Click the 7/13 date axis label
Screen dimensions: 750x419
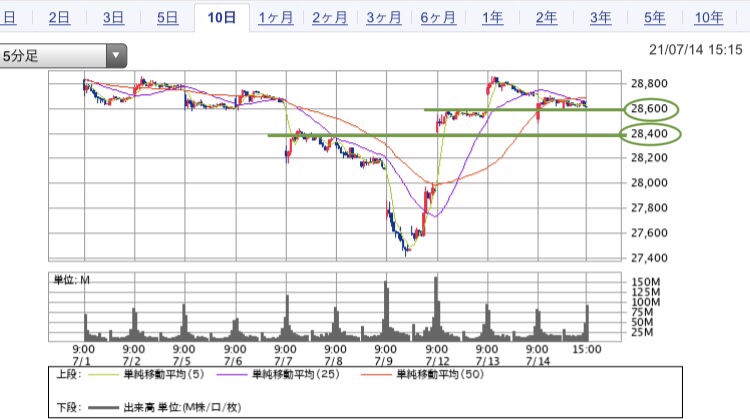coord(488,361)
